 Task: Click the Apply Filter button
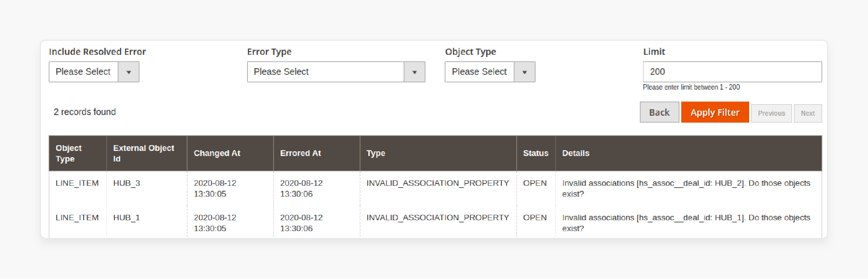(x=715, y=112)
